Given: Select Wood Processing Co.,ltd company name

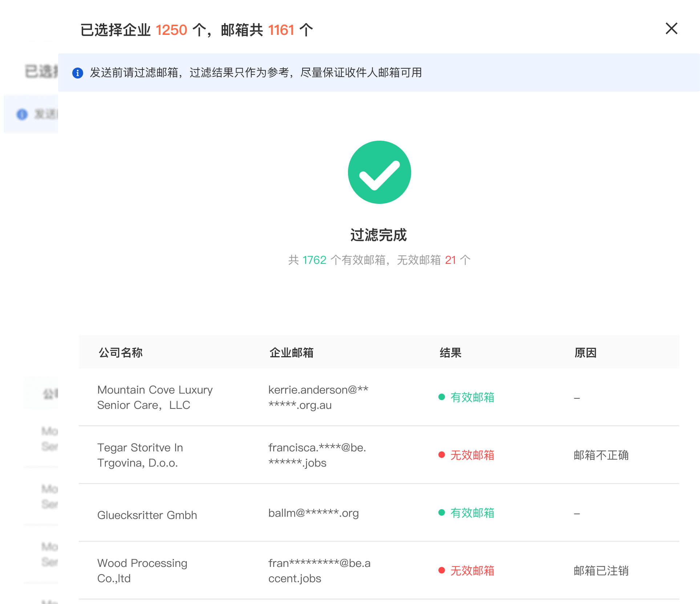Looking at the screenshot, I should [x=142, y=571].
